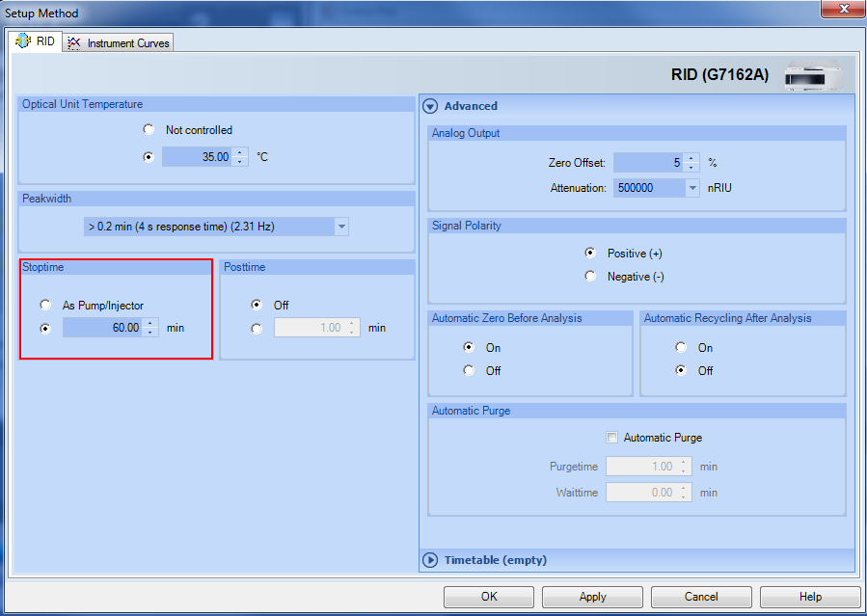Click the Apply button

(x=592, y=597)
